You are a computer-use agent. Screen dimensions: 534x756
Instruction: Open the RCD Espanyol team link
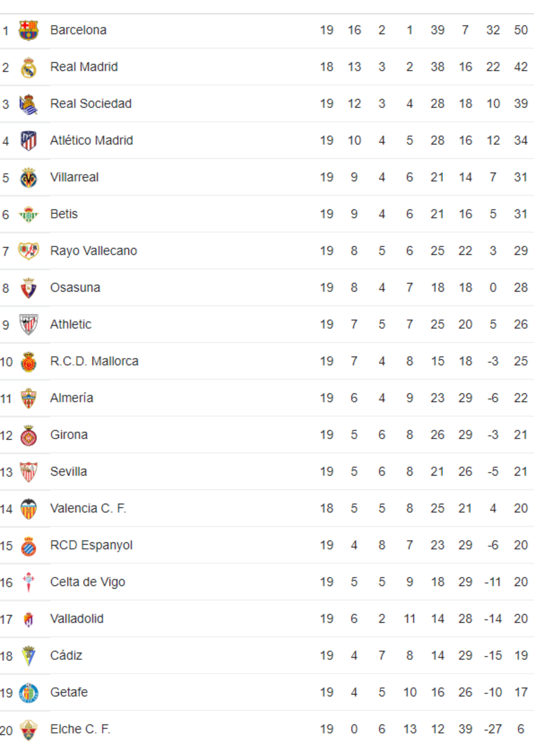point(91,545)
